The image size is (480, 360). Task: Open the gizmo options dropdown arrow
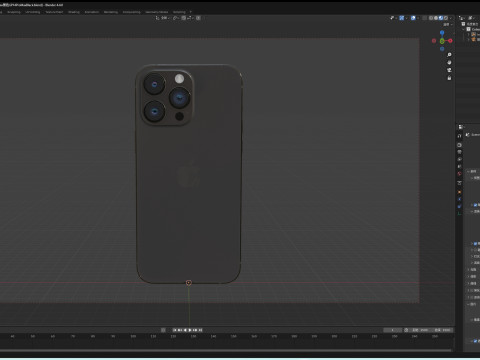click(x=407, y=18)
